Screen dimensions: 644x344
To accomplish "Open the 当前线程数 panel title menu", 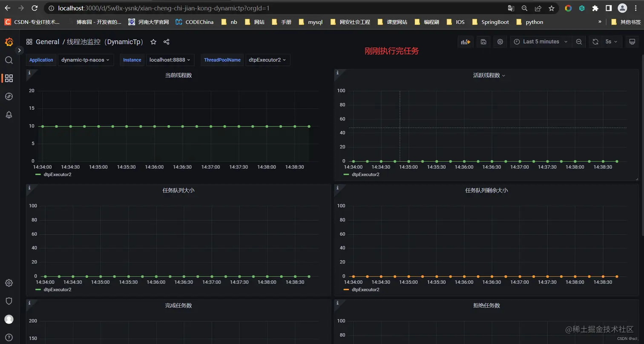I will coord(178,75).
